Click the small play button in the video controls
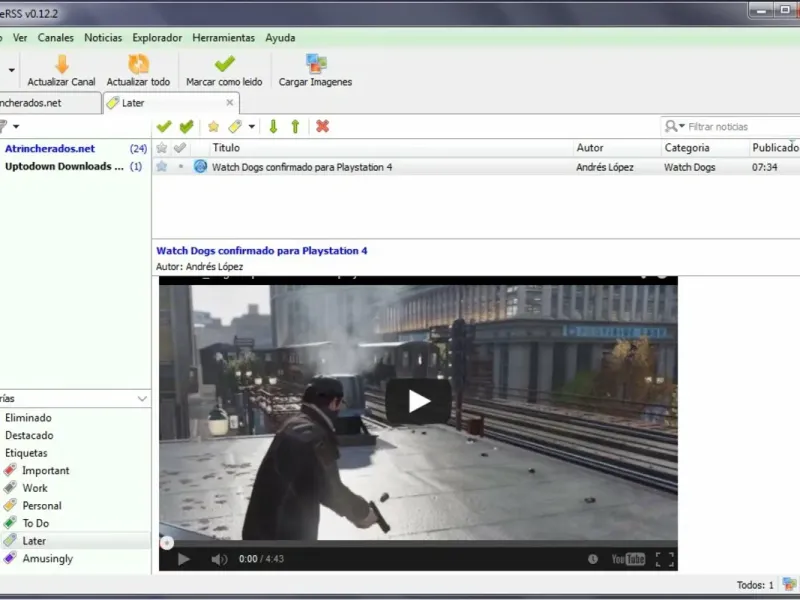Image resolution: width=800 pixels, height=600 pixels. (184, 559)
